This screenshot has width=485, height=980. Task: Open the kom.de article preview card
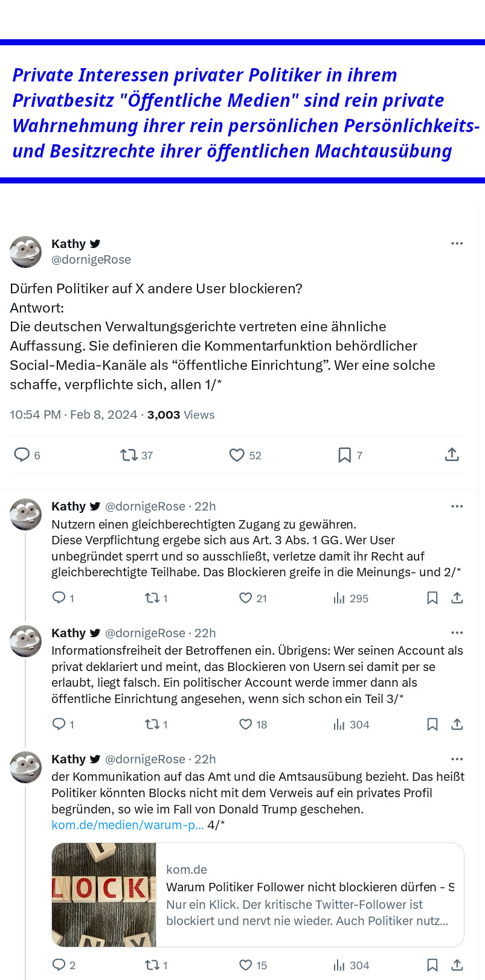258,895
